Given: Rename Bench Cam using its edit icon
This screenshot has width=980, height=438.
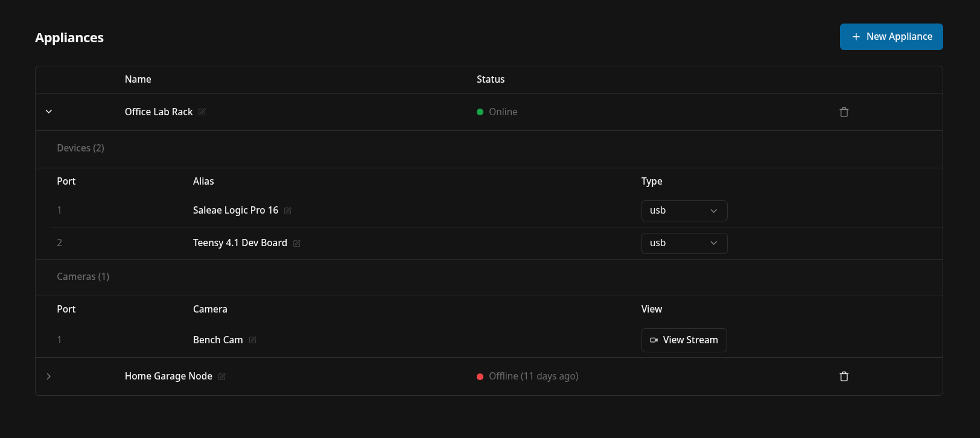Looking at the screenshot, I should (253, 340).
